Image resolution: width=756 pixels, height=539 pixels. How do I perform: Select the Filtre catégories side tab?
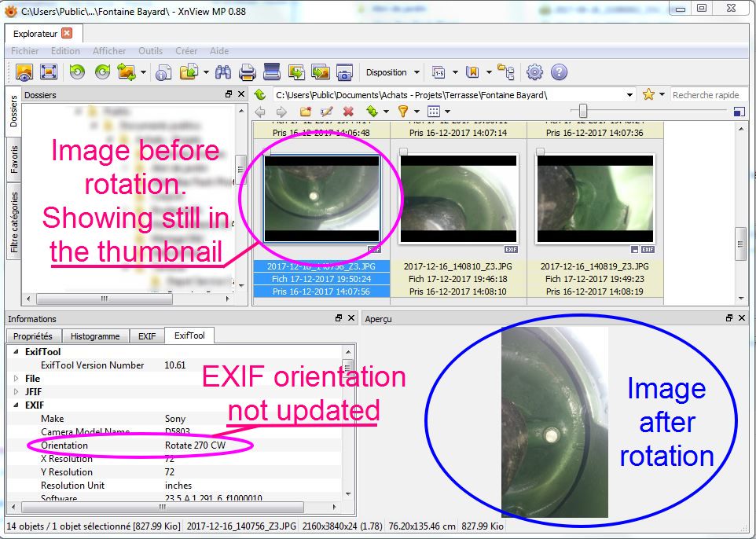pyautogui.click(x=13, y=222)
